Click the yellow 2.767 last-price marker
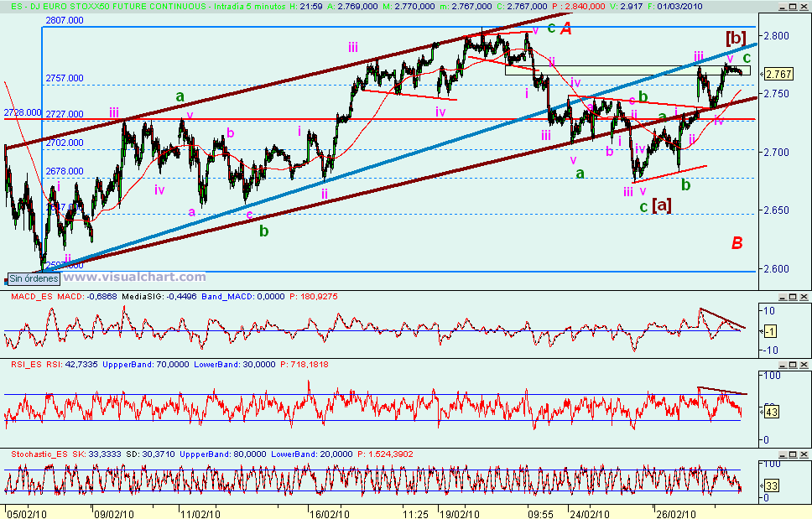Screen dimensions: 812x519 [x=778, y=74]
